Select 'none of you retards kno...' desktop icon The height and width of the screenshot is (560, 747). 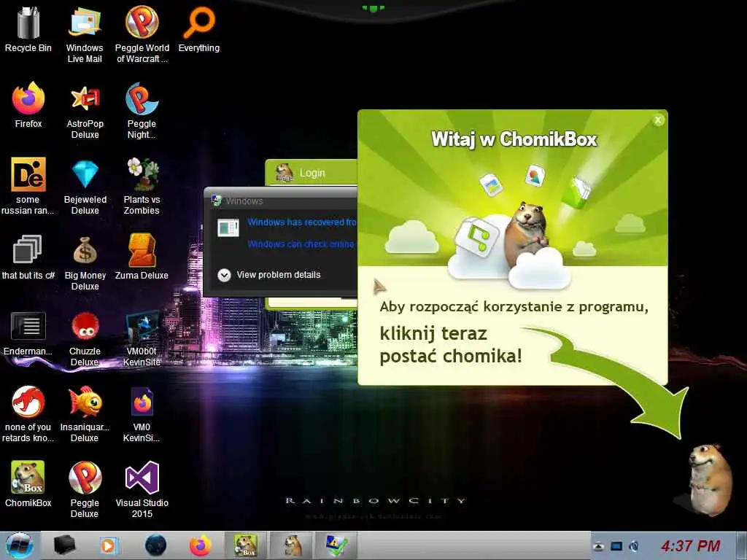[28, 413]
